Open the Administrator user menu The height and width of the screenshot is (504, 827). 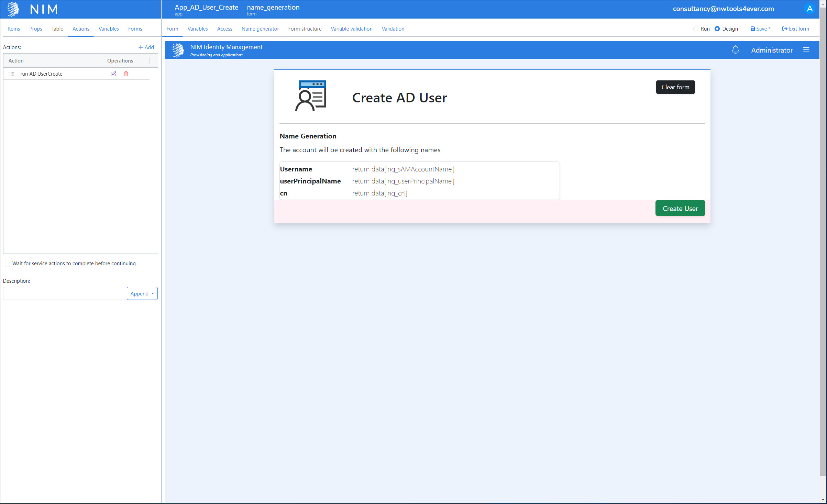[x=772, y=50]
